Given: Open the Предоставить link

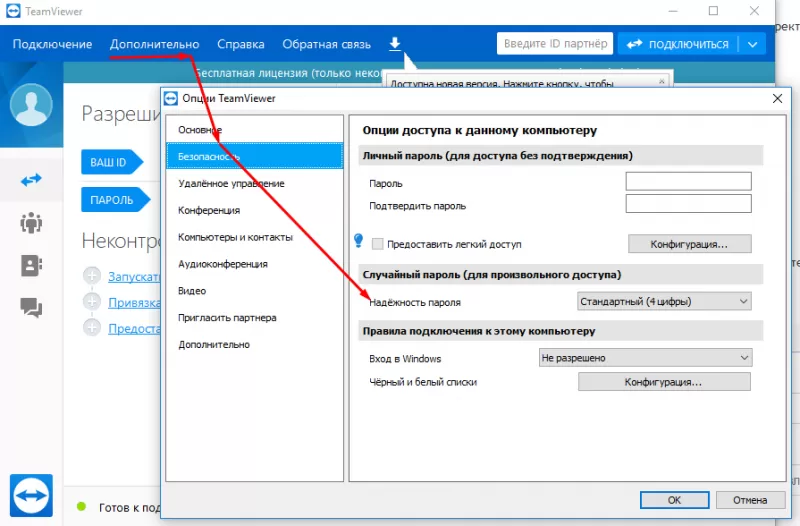Looking at the screenshot, I should 134,328.
